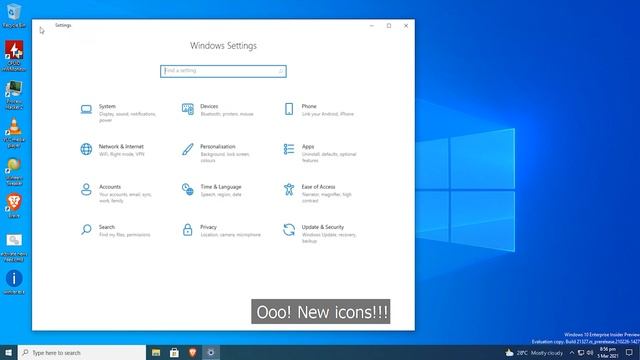Click the Apps category label
This screenshot has width=640, height=360.
point(308,147)
